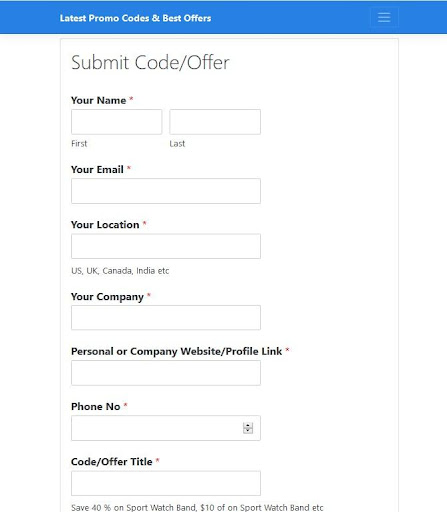Screen dimensions: 447x512
Task: Click the Your Email label
Action: pyautogui.click(x=97, y=169)
